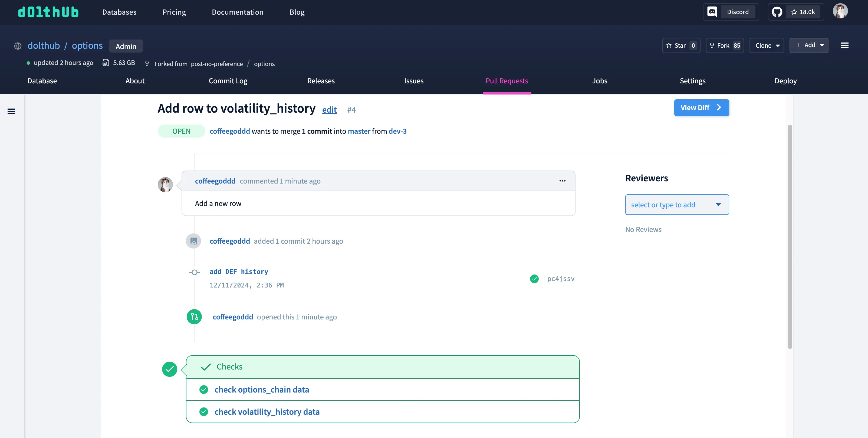868x438 pixels.
Task: Click coffeegoddd's comment avatar
Action: (165, 184)
